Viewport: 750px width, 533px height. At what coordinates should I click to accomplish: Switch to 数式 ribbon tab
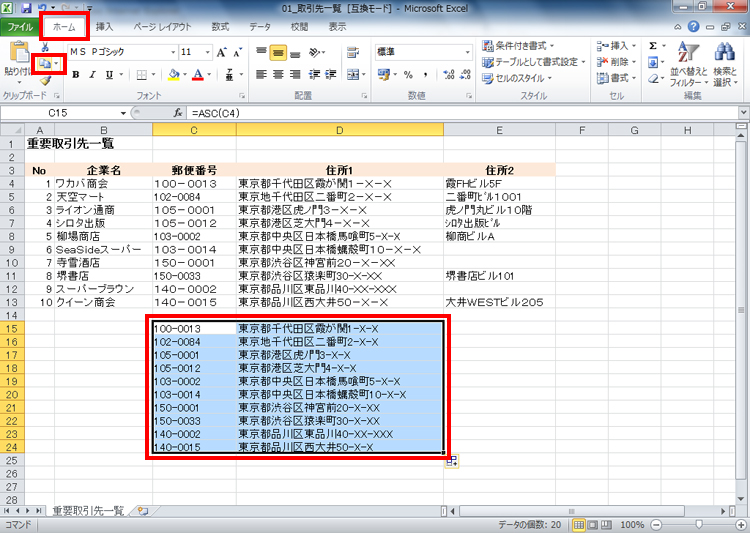(x=221, y=27)
